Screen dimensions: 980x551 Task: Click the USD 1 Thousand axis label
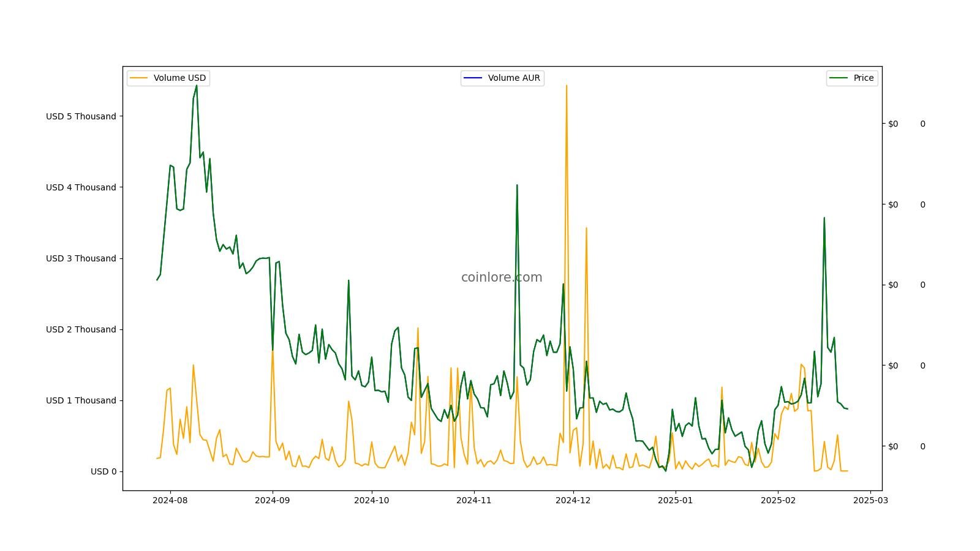[x=81, y=400]
